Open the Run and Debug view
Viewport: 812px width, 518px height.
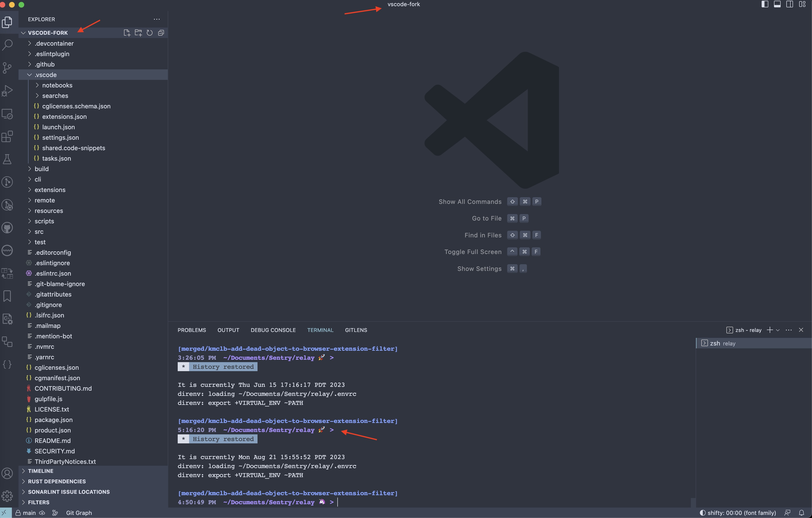click(x=7, y=90)
